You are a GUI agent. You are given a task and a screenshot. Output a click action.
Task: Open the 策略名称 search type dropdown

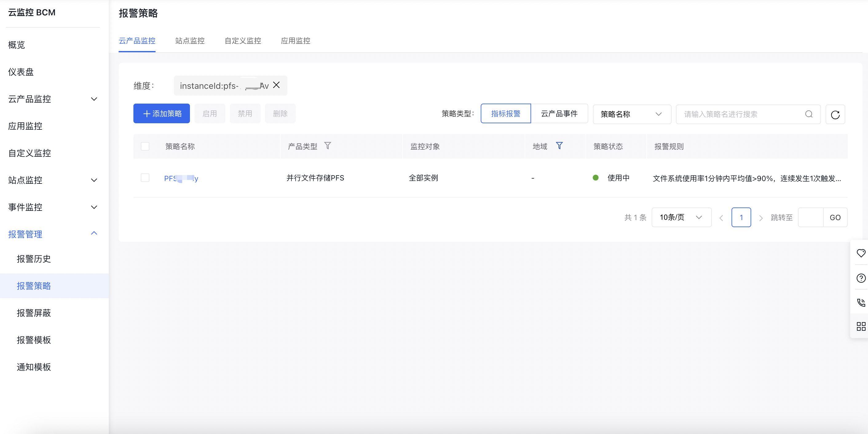coord(632,114)
